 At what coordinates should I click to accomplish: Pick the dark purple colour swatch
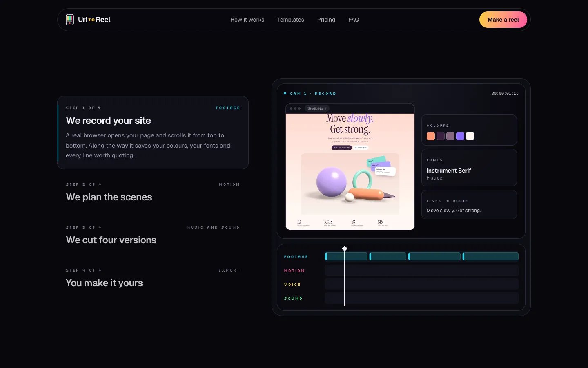tap(441, 136)
